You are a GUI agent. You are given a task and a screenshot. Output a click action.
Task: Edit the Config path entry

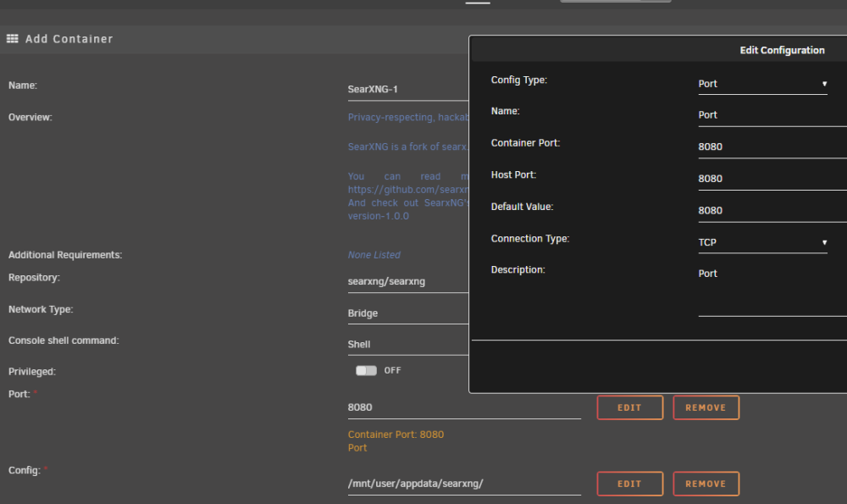630,484
